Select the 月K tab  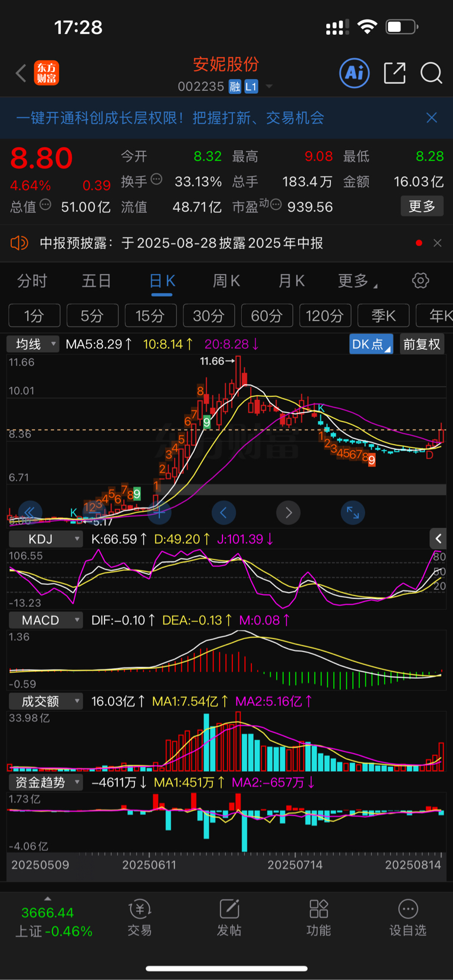point(291,281)
